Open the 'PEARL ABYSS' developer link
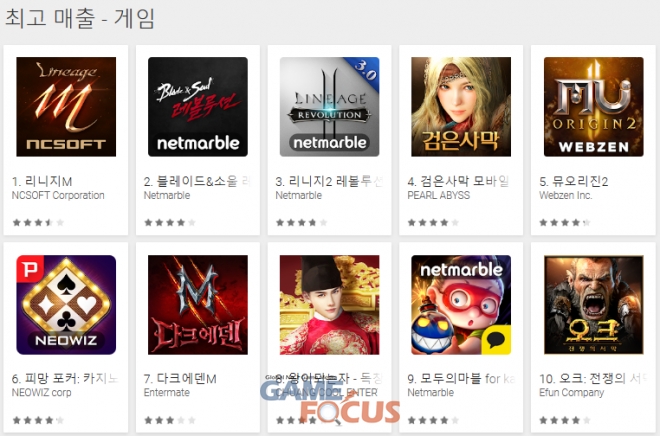The image size is (660, 436). coord(439,195)
